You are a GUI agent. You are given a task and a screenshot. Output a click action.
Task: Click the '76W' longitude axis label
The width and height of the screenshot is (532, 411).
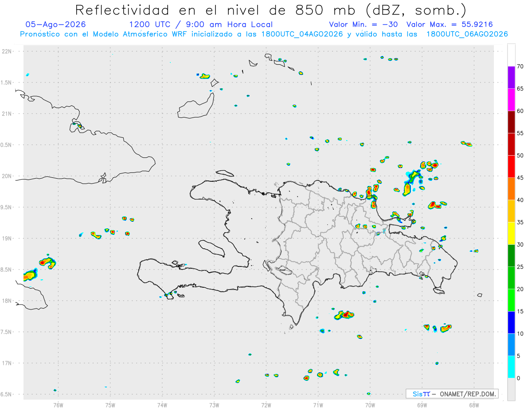pyautogui.click(x=58, y=404)
